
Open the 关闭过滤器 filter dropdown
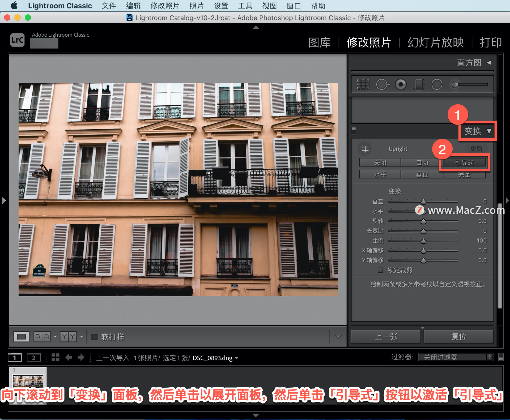click(456, 357)
